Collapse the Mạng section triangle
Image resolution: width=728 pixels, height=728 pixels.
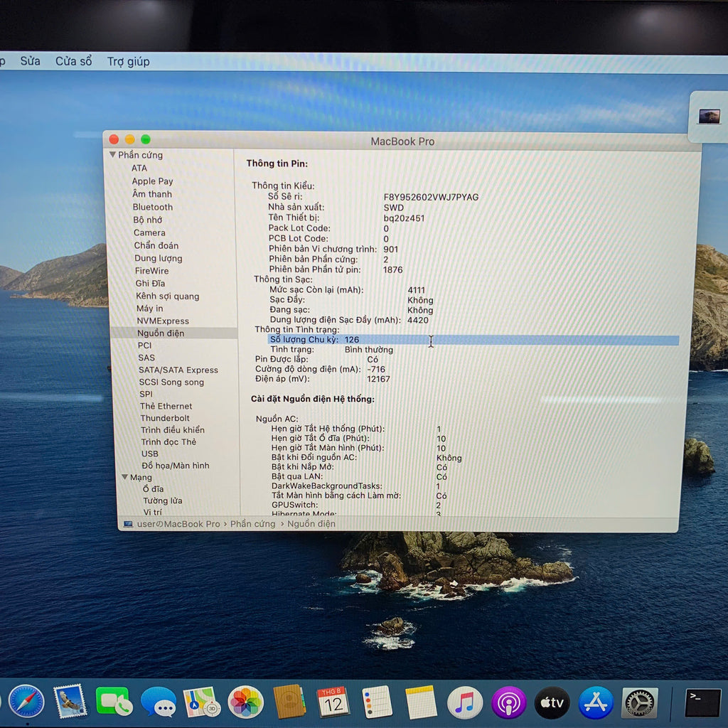point(124,477)
